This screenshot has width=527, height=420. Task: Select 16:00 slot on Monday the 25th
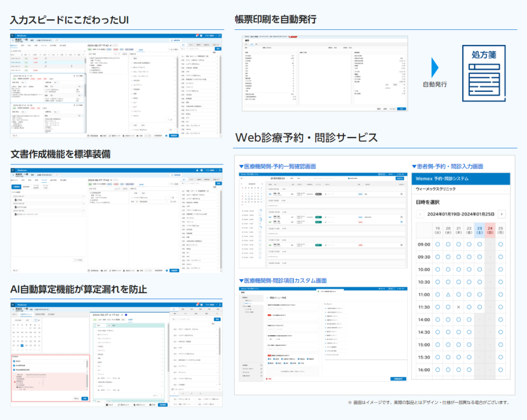(x=500, y=370)
